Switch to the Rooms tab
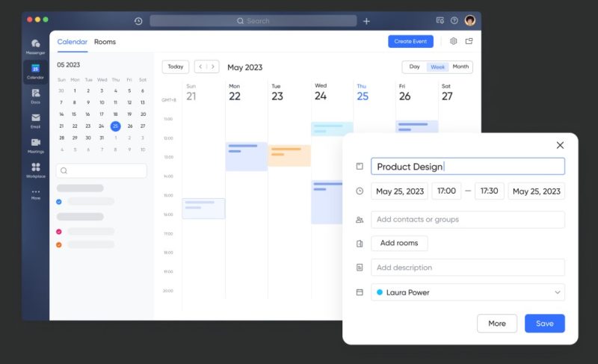 pos(105,42)
